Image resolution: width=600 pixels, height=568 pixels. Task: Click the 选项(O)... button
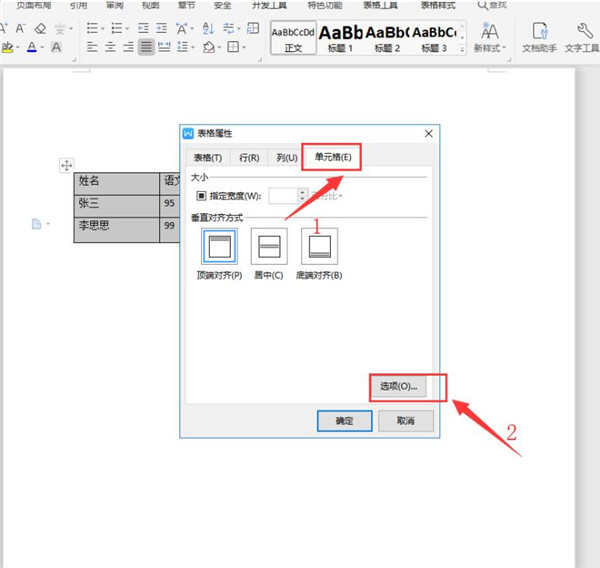point(402,386)
